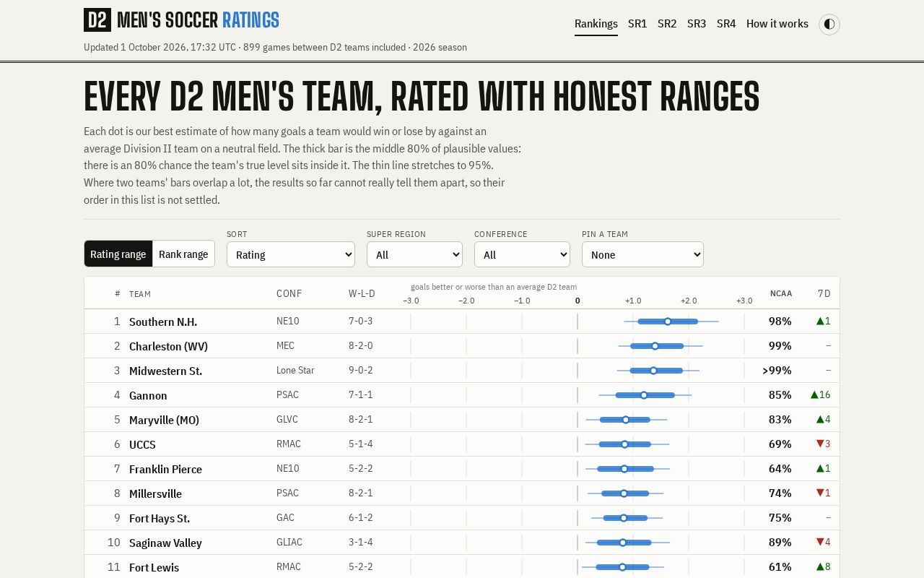Click the red down arrow in UCCS row
The height and width of the screenshot is (578, 924).
pos(820,444)
